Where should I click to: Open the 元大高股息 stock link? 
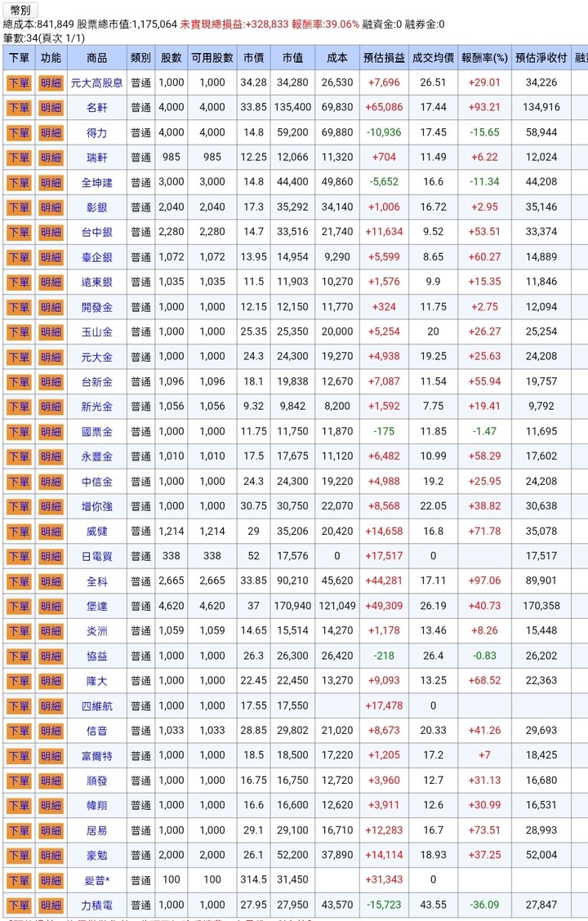click(x=97, y=82)
